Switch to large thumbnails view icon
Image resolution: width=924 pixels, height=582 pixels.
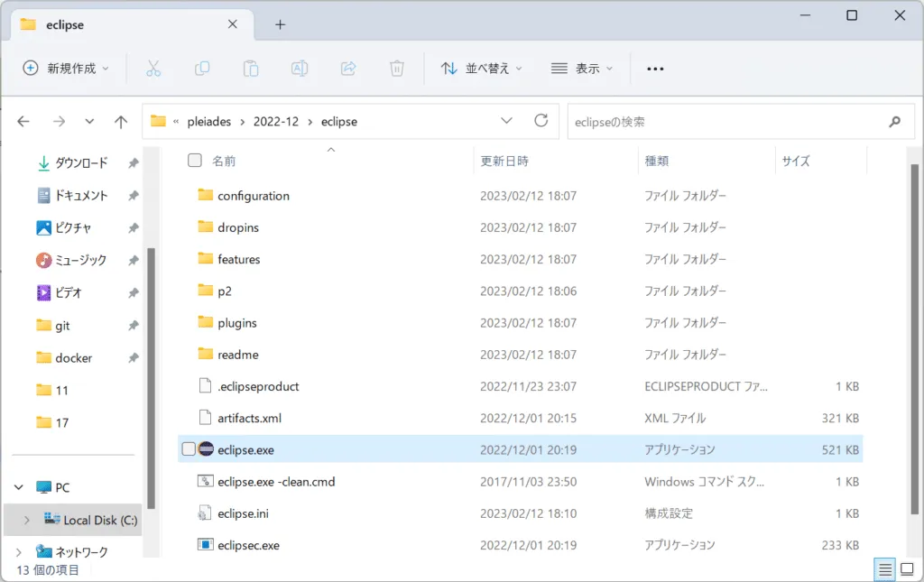coord(908,569)
